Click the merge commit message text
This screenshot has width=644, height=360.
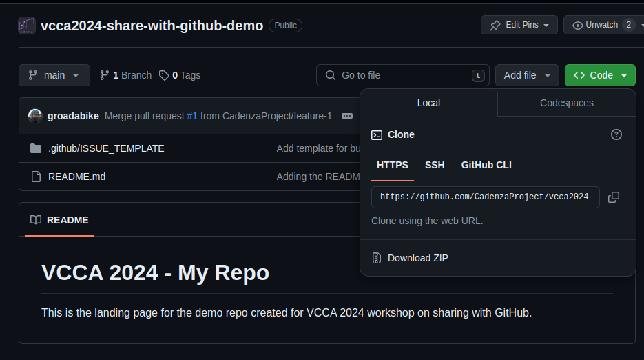click(x=218, y=116)
